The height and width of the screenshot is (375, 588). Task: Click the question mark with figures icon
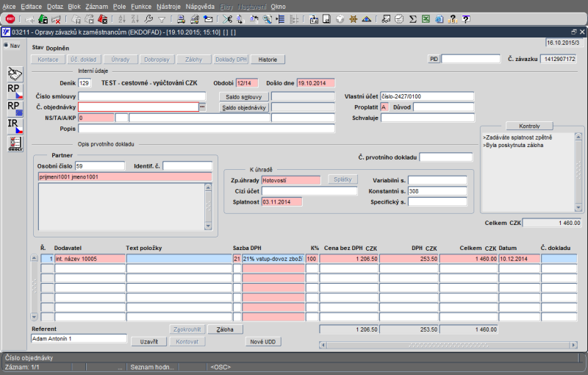point(452,19)
